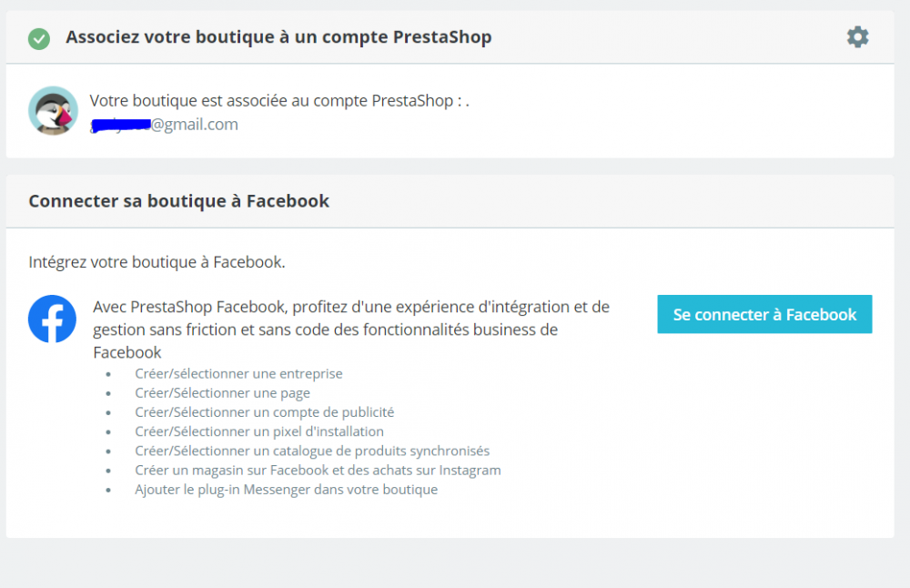Select the Associez votre boutique header title
The height and width of the screenshot is (588, 910).
(x=278, y=37)
